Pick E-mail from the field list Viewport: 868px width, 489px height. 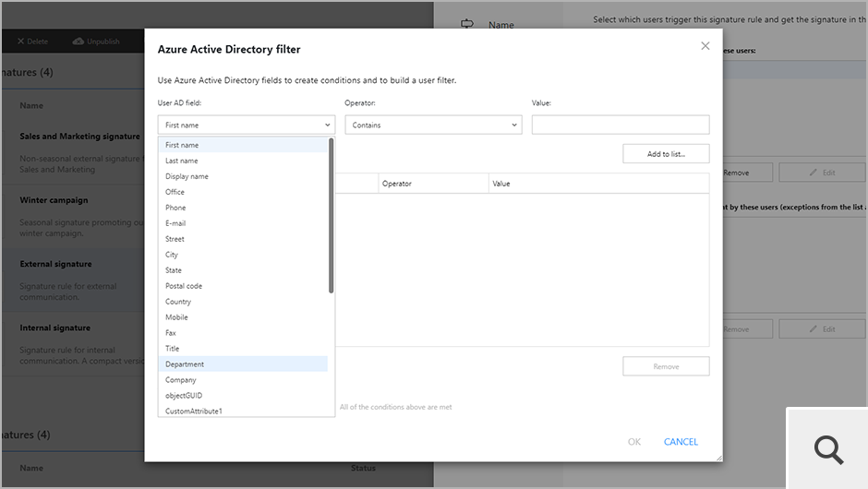[x=243, y=223]
